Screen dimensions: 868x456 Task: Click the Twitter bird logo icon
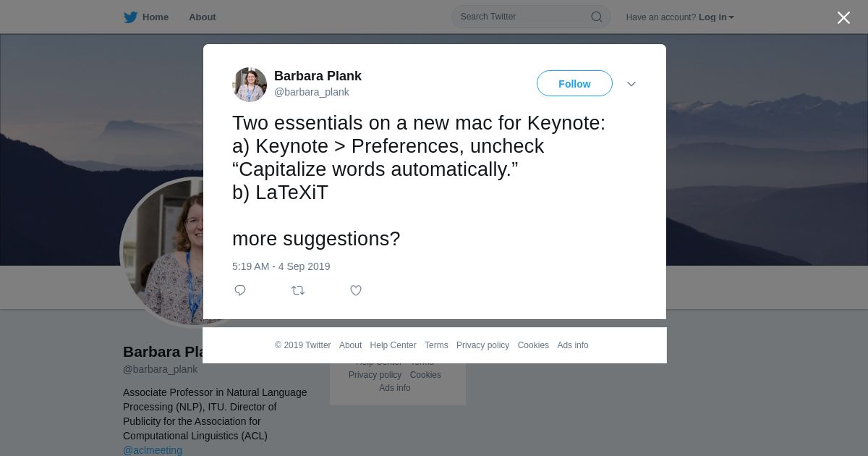coord(130,17)
